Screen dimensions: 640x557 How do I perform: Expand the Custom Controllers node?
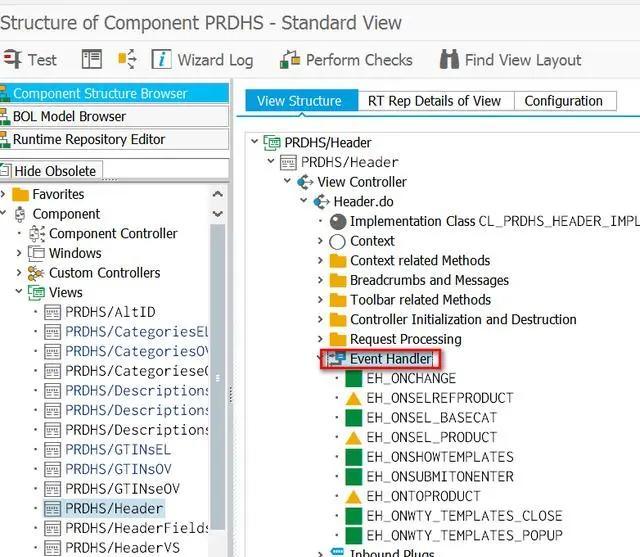coord(19,273)
